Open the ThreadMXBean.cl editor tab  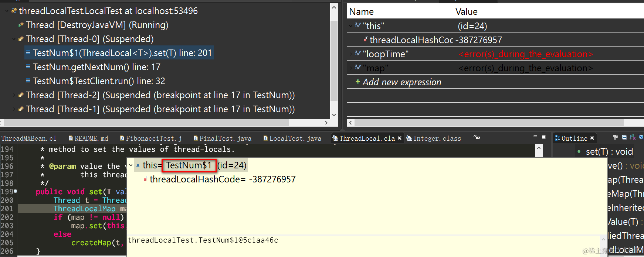(29, 138)
